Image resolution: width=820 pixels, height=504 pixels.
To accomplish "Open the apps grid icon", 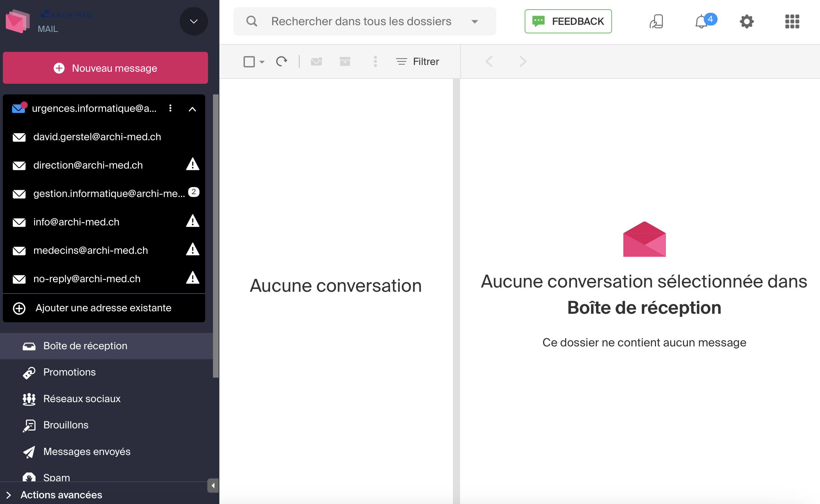I will coord(792,22).
